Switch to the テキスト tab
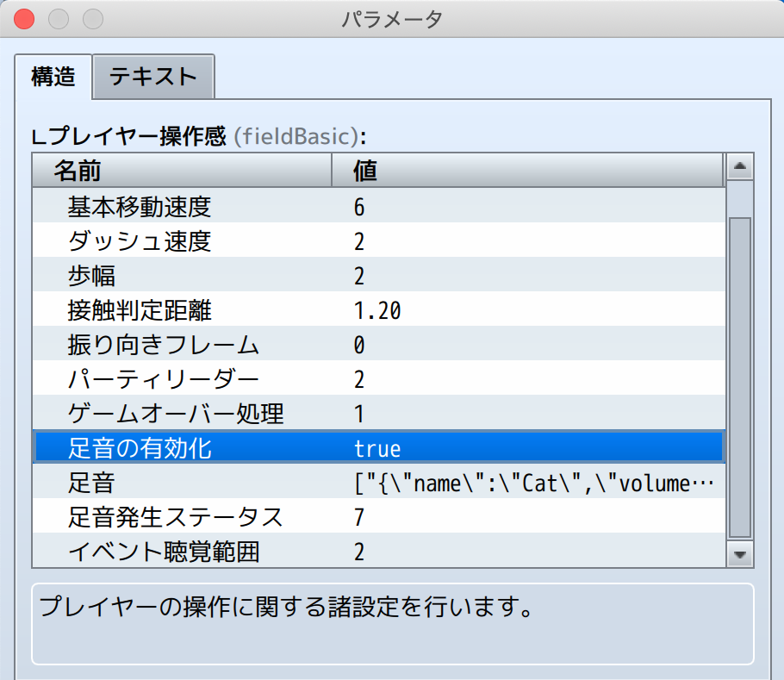This screenshot has height=680, width=784. click(x=153, y=77)
